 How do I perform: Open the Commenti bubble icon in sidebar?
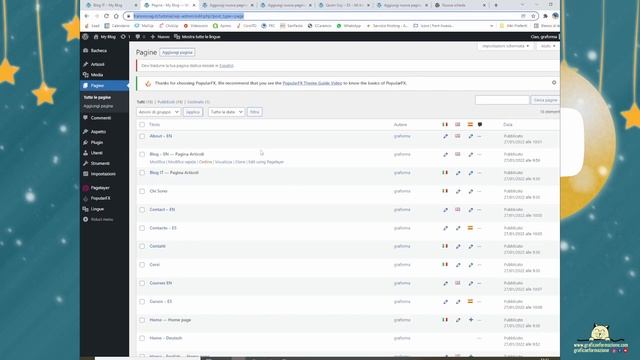click(x=86, y=118)
